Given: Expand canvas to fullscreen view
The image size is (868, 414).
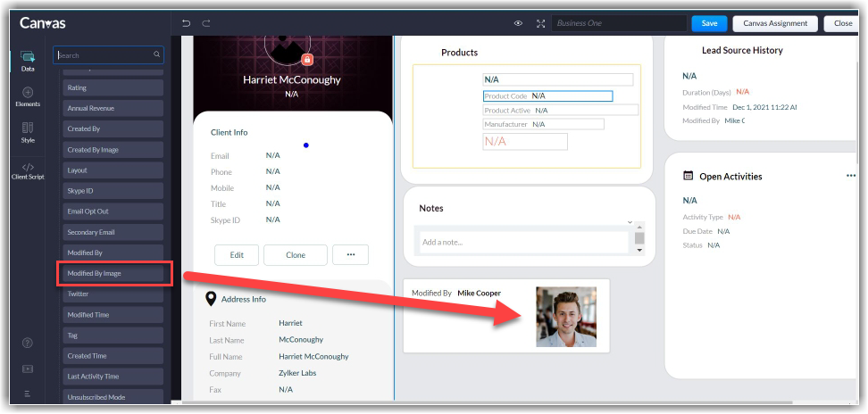Looking at the screenshot, I should pos(540,23).
